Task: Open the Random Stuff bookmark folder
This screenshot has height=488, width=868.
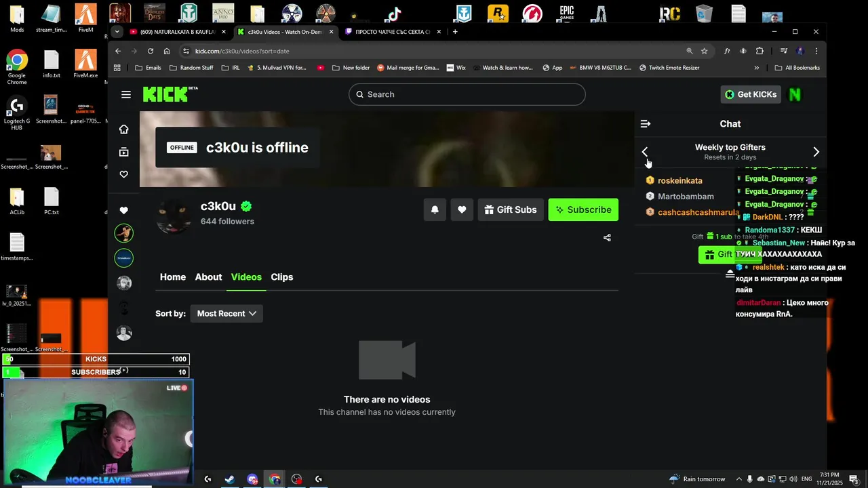Action: click(x=191, y=68)
